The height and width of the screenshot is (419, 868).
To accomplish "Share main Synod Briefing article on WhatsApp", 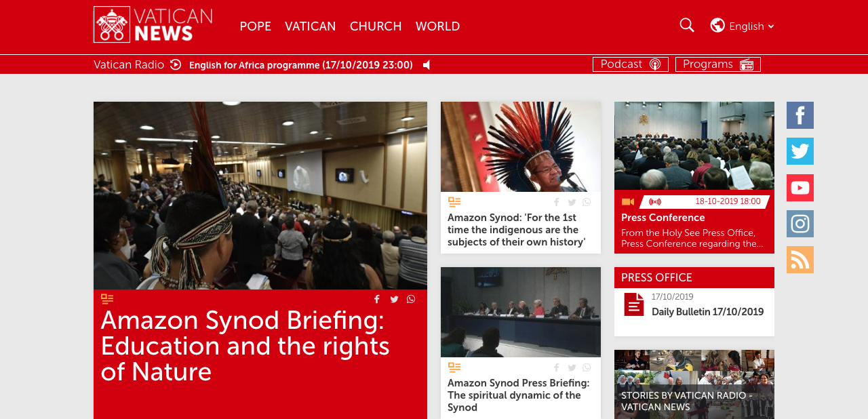I will click(411, 299).
